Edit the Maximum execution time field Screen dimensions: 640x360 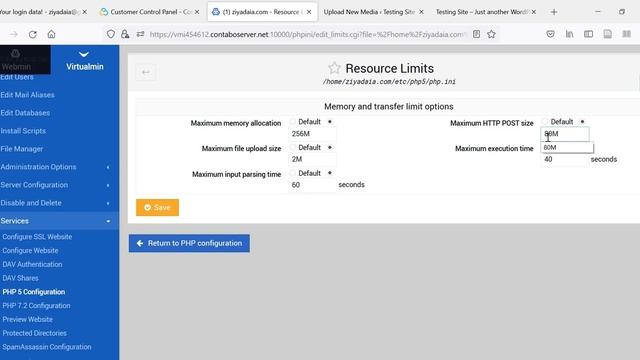tap(565, 159)
